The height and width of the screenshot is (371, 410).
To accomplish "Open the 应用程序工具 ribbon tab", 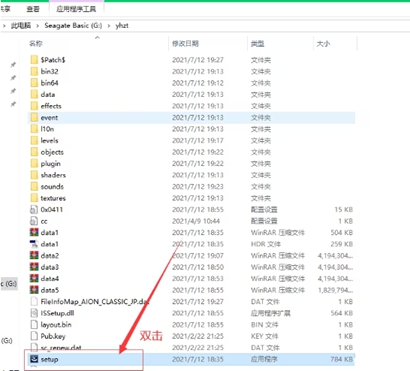I will [x=76, y=9].
